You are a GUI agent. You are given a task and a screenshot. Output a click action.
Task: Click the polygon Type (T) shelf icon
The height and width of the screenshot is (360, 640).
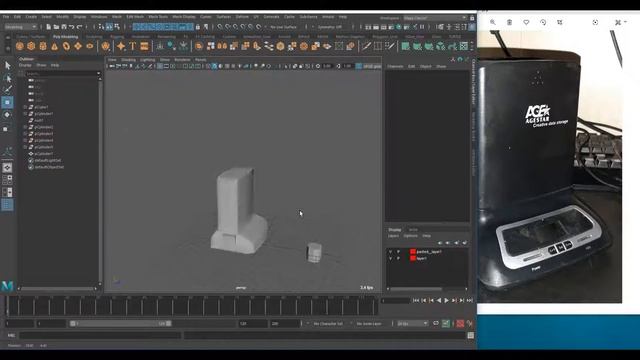tap(133, 47)
